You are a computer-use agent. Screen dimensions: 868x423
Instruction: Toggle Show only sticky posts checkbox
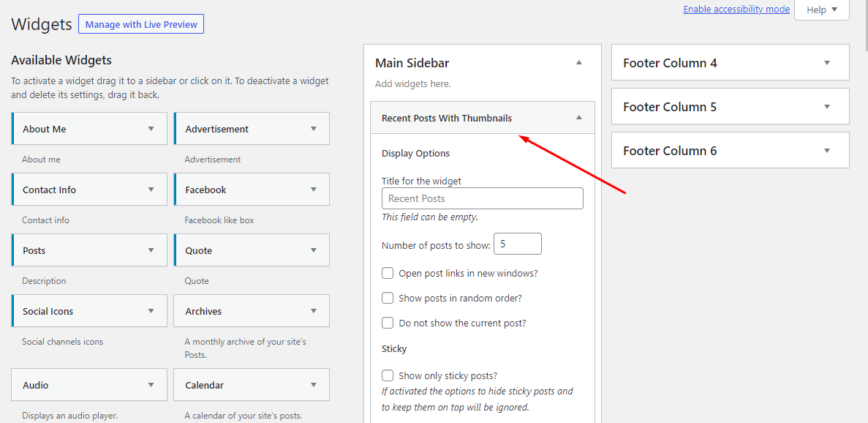point(388,376)
